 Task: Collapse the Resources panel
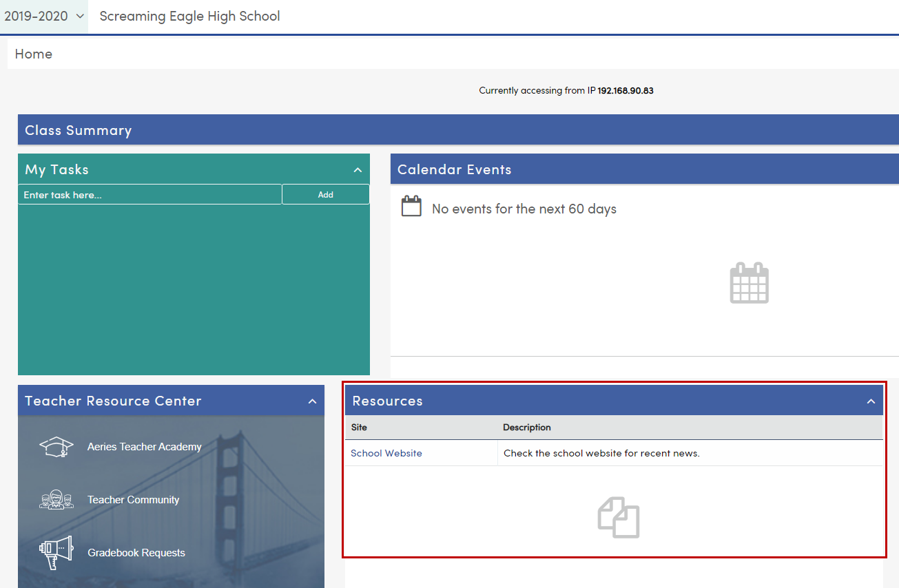pos(870,400)
